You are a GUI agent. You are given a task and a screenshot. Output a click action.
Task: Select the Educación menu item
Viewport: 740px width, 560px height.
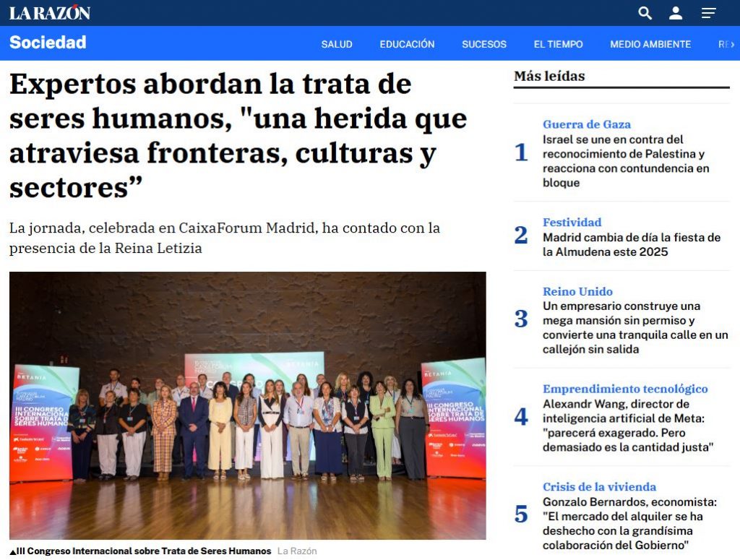pyautogui.click(x=407, y=44)
